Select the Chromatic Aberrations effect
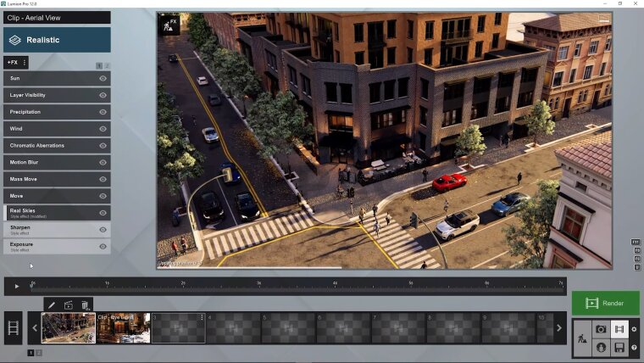This screenshot has height=363, width=644. 51,145
